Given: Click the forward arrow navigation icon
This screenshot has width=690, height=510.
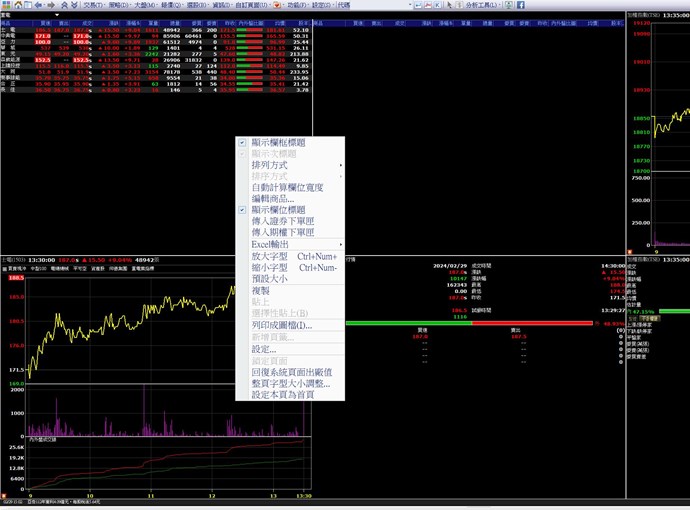Looking at the screenshot, I should pos(49,5).
